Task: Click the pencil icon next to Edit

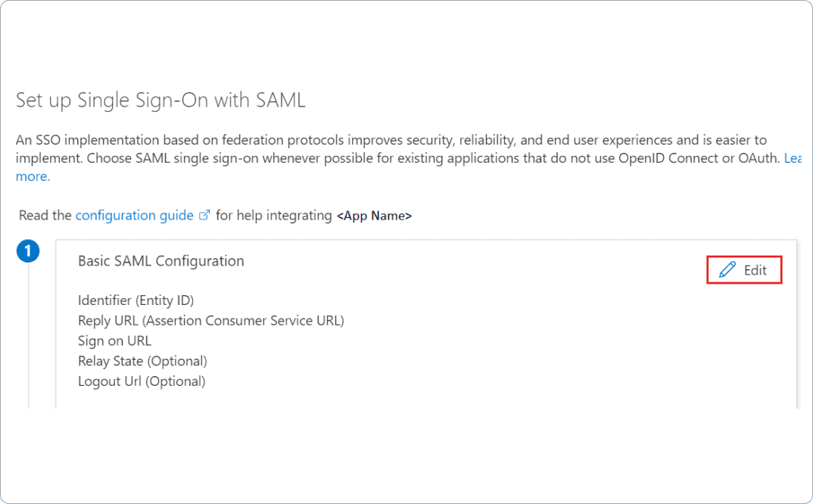Action: coord(727,269)
